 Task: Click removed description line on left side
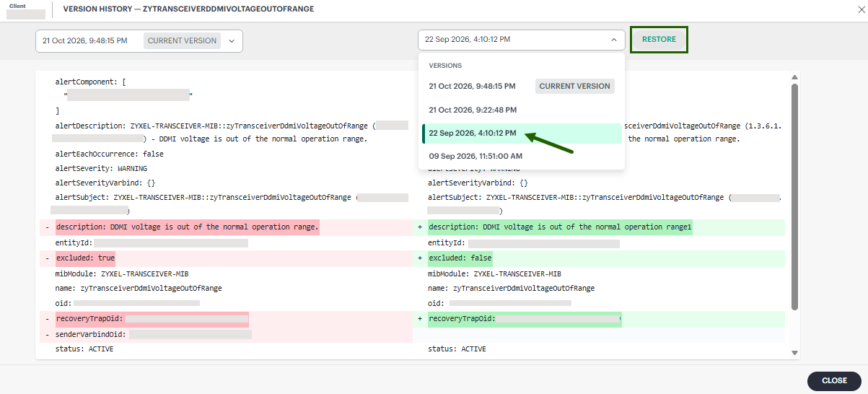(187, 227)
